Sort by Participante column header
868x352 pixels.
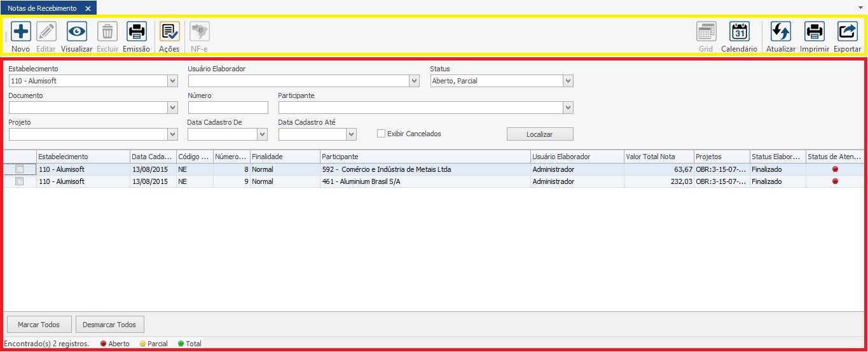(x=425, y=157)
